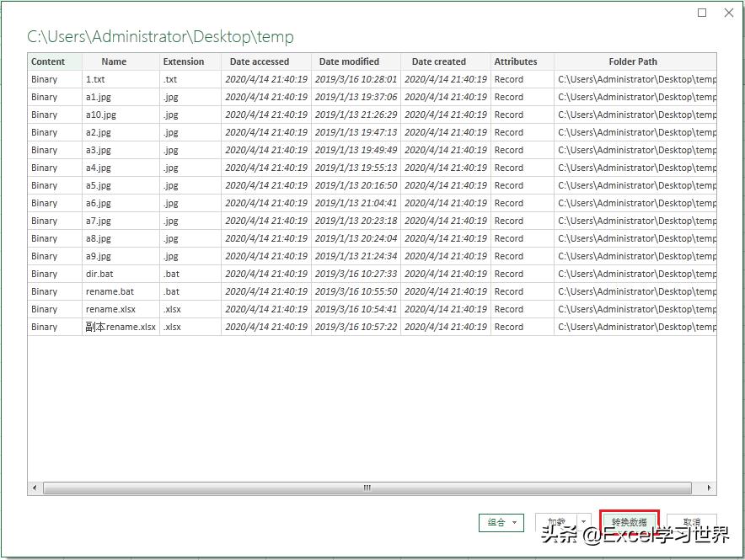
Task: Expand the Load button's dropdown arrow
Action: (x=583, y=522)
